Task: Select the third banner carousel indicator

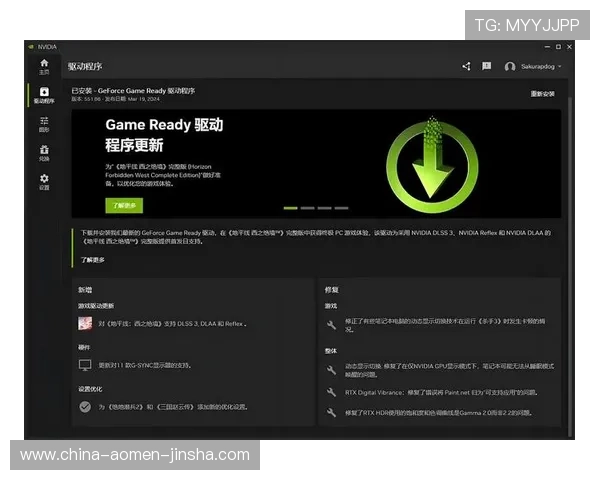Action: [324, 208]
